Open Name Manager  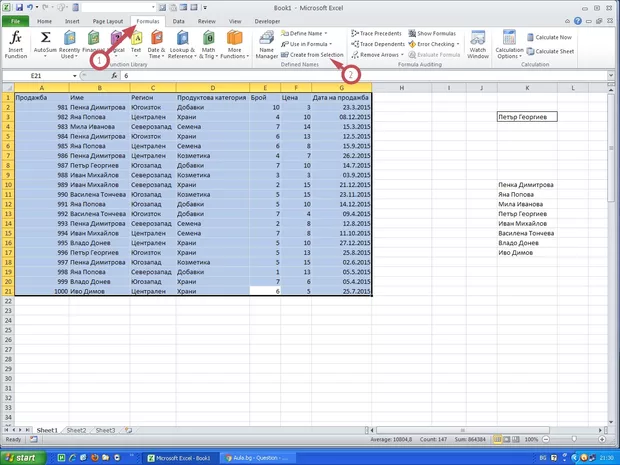(x=267, y=44)
